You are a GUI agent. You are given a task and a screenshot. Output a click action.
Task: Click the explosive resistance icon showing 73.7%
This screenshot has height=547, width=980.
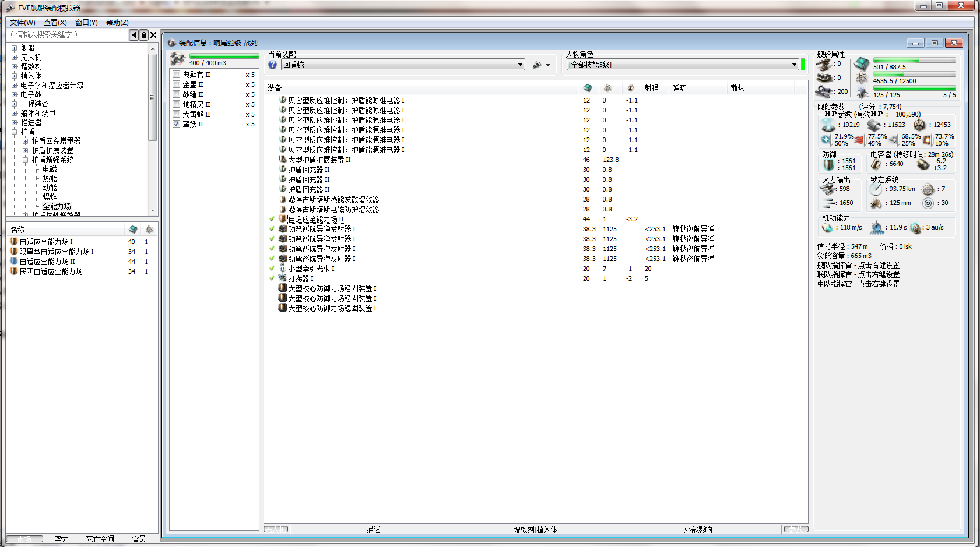928,140
